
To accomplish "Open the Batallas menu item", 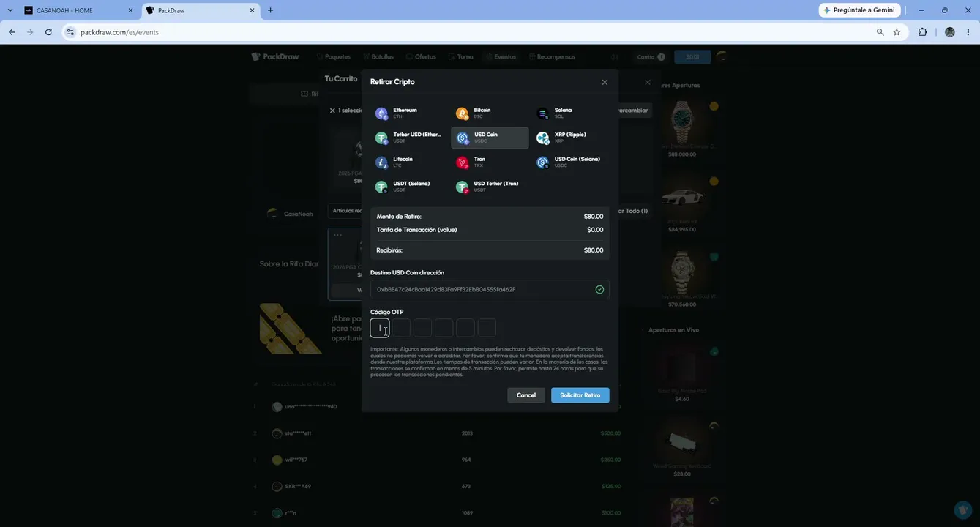I will [378, 56].
